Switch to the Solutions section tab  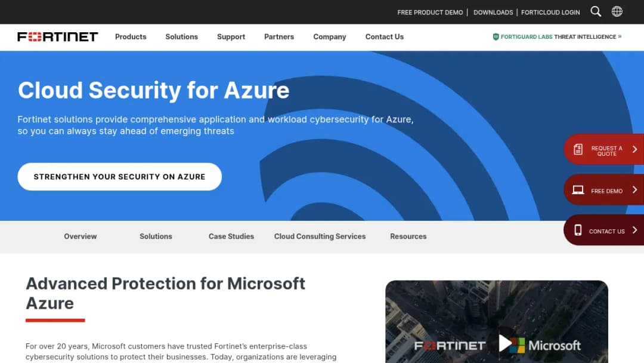tap(156, 236)
